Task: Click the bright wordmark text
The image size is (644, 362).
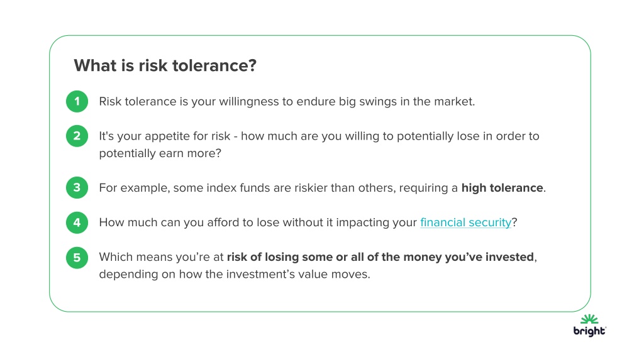Action: click(x=589, y=331)
